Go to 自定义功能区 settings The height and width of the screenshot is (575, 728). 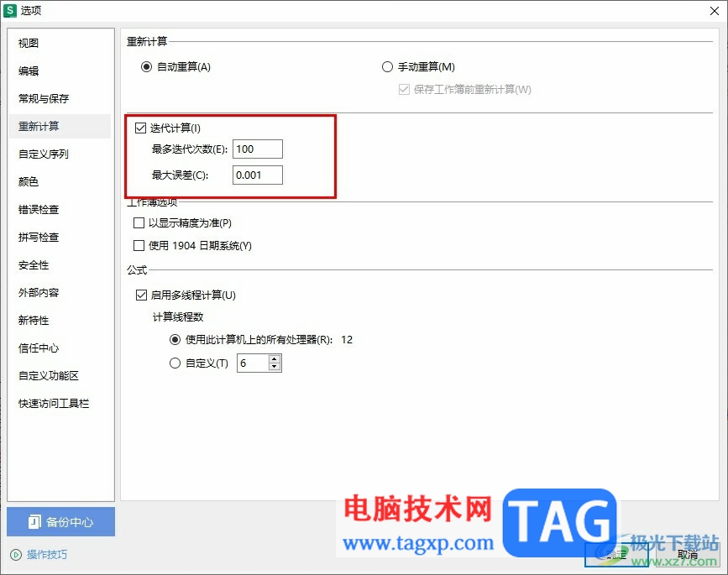click(x=49, y=375)
